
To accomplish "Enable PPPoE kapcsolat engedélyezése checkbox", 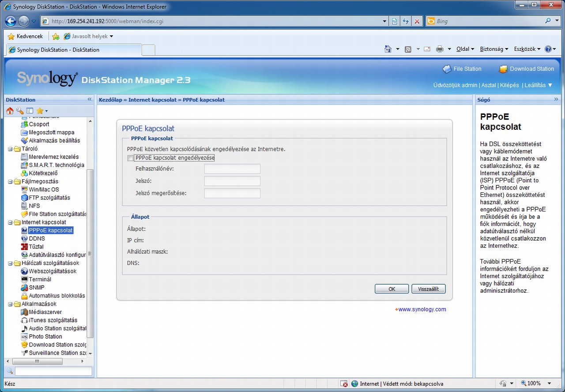I will (130, 158).
